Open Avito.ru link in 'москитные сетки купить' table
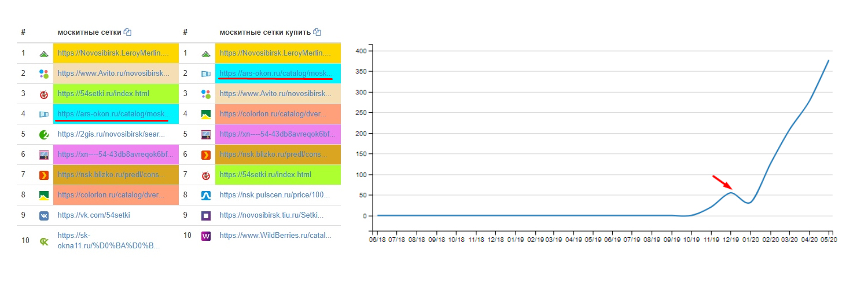This screenshot has width=868, height=301. point(275,94)
